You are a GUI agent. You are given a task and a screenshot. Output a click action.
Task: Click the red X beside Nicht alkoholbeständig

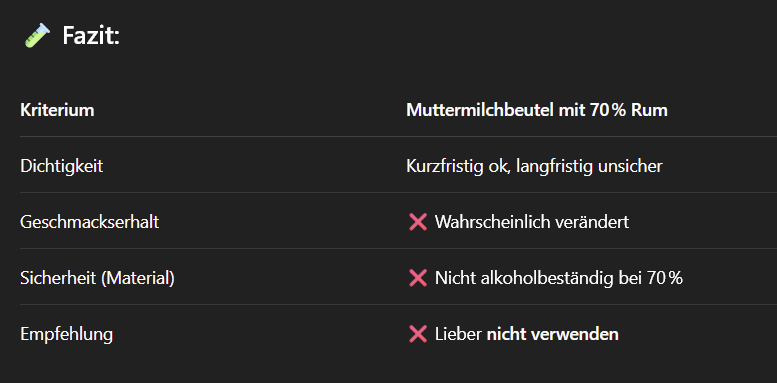pos(418,278)
